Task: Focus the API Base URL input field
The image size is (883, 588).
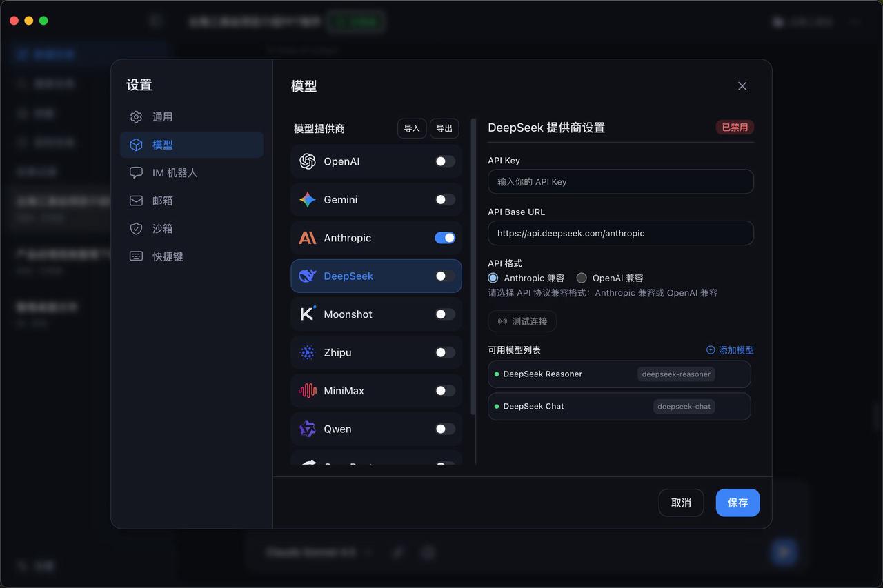Action: click(621, 233)
